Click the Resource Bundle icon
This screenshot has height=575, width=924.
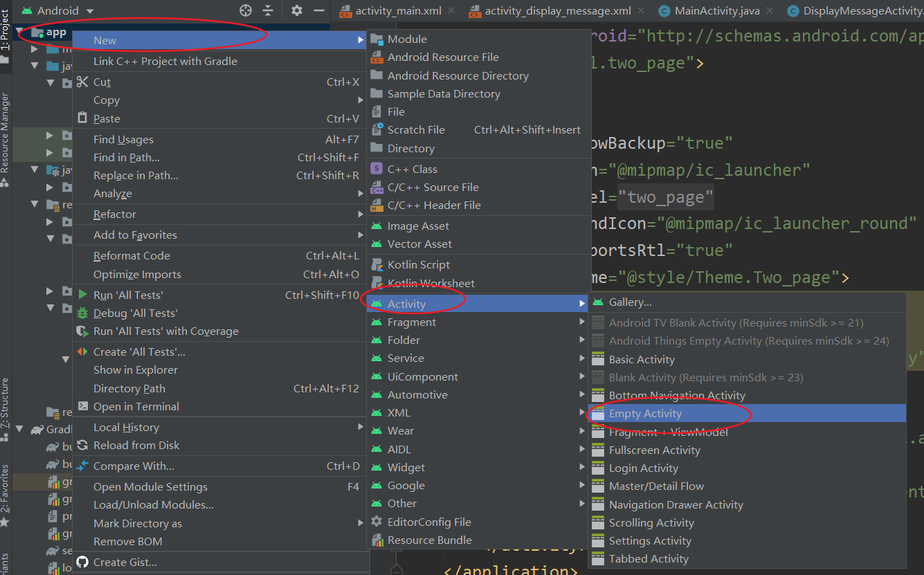pyautogui.click(x=377, y=540)
